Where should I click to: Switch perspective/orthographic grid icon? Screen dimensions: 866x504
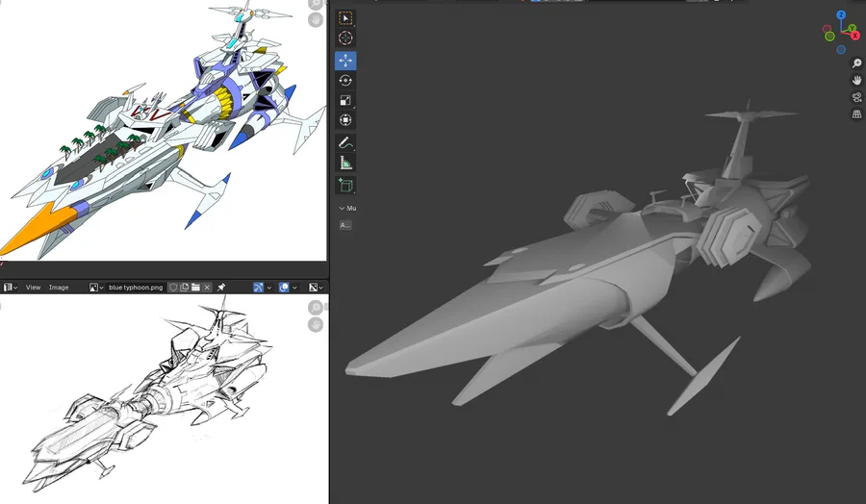tap(856, 114)
